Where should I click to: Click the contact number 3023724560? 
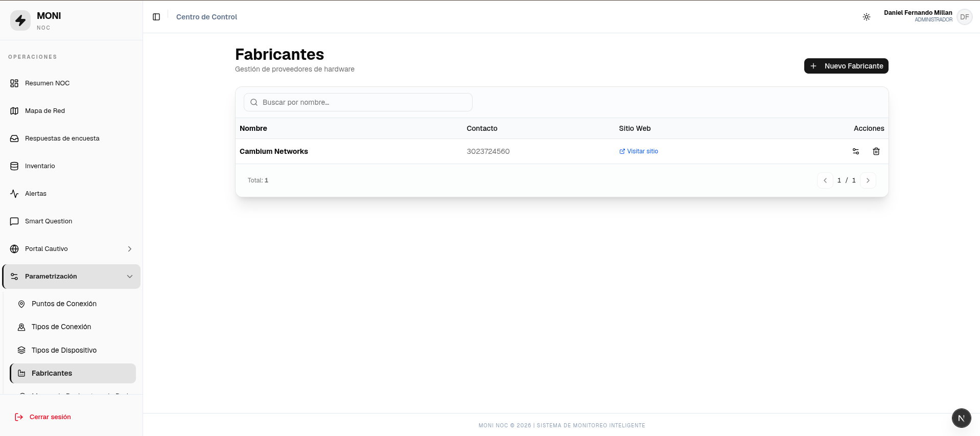(488, 151)
